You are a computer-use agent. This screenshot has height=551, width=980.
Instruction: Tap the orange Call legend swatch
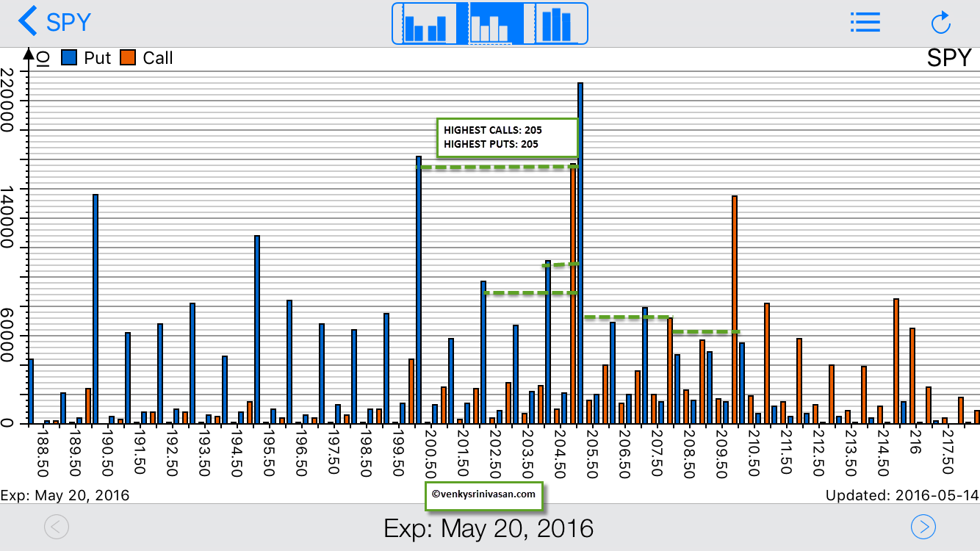coord(129,57)
